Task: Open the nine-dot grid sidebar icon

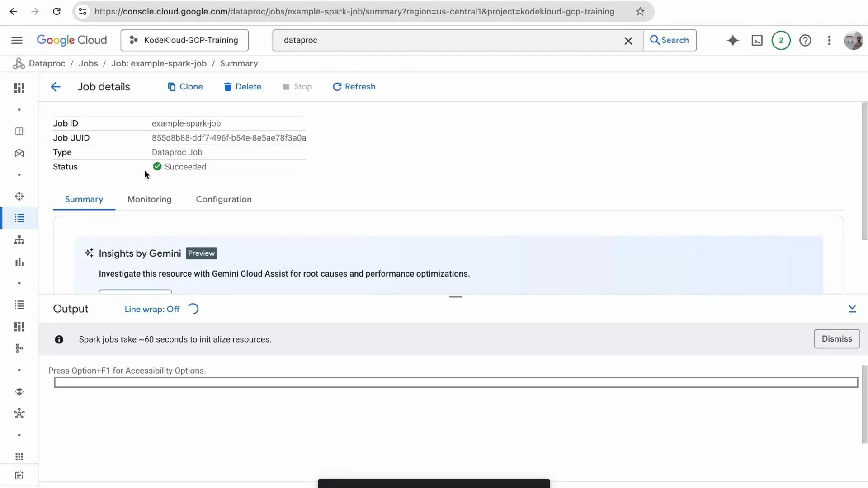Action: (19, 457)
